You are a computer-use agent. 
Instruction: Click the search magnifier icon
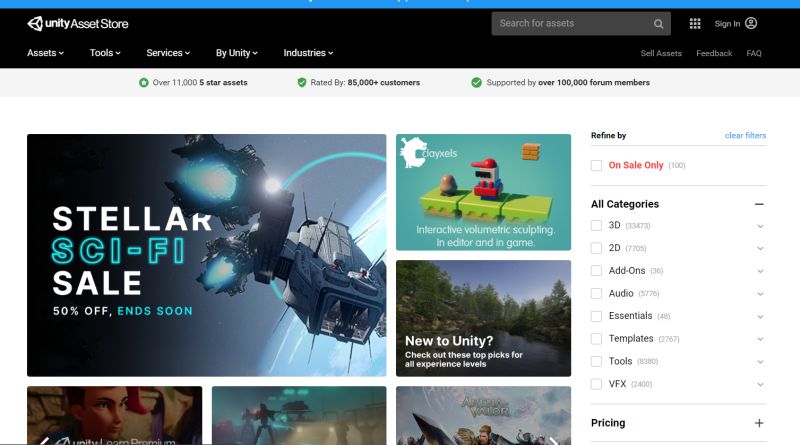tap(659, 24)
